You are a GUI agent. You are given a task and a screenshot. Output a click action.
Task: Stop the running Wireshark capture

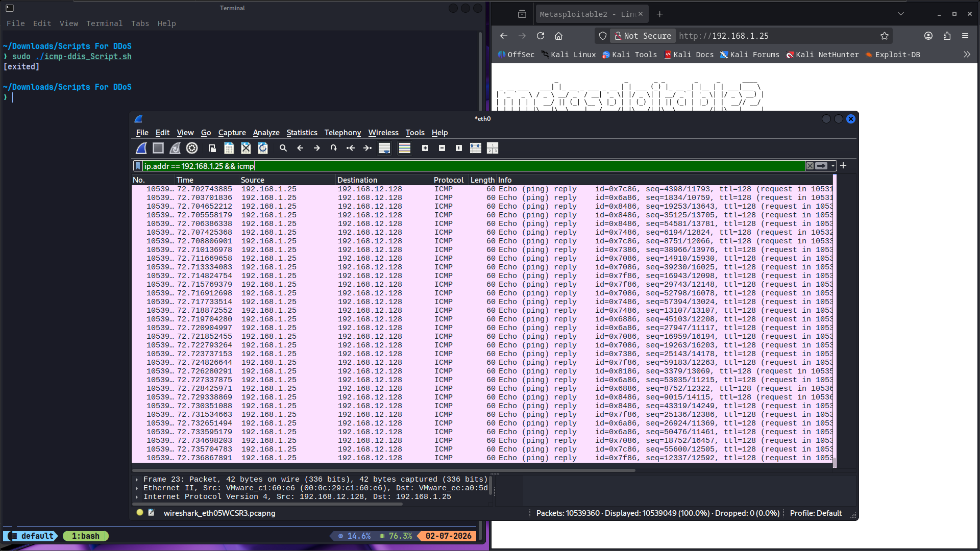tap(158, 148)
